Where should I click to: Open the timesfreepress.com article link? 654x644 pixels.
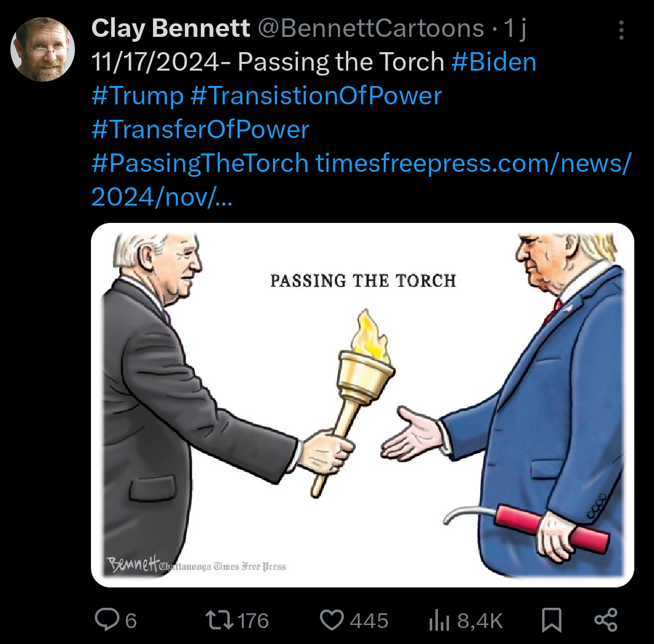tap(361, 180)
